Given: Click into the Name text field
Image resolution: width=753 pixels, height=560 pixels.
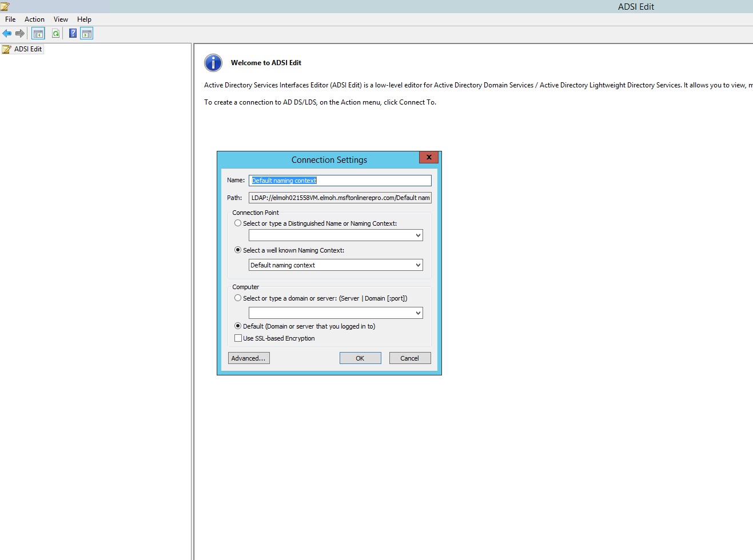Looking at the screenshot, I should [x=340, y=181].
